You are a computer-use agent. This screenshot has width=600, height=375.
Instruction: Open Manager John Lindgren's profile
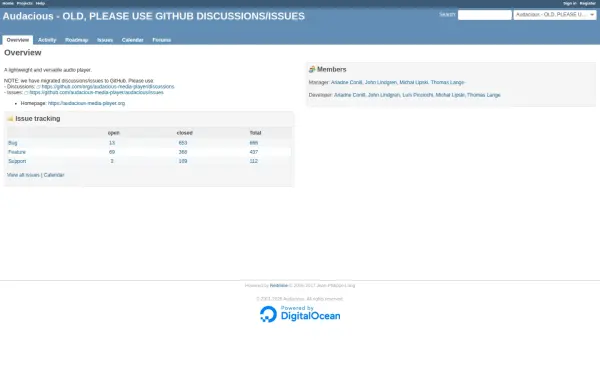[x=381, y=82]
